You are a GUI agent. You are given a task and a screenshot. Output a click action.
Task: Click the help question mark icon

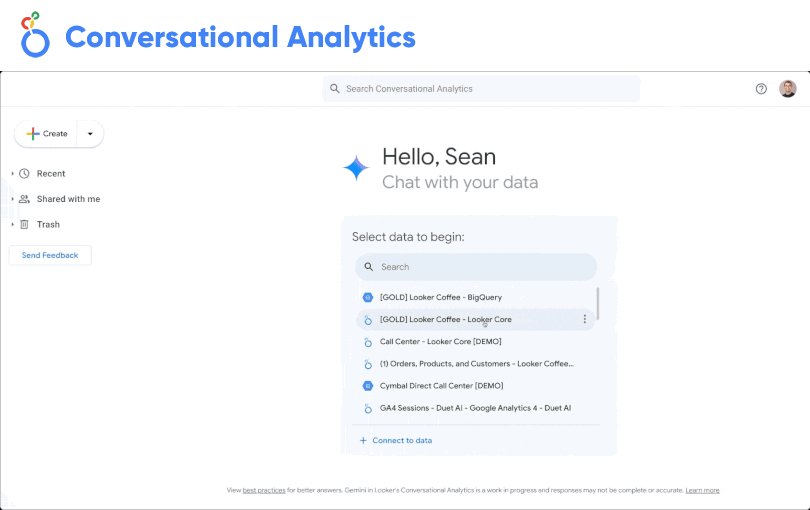[x=761, y=89]
